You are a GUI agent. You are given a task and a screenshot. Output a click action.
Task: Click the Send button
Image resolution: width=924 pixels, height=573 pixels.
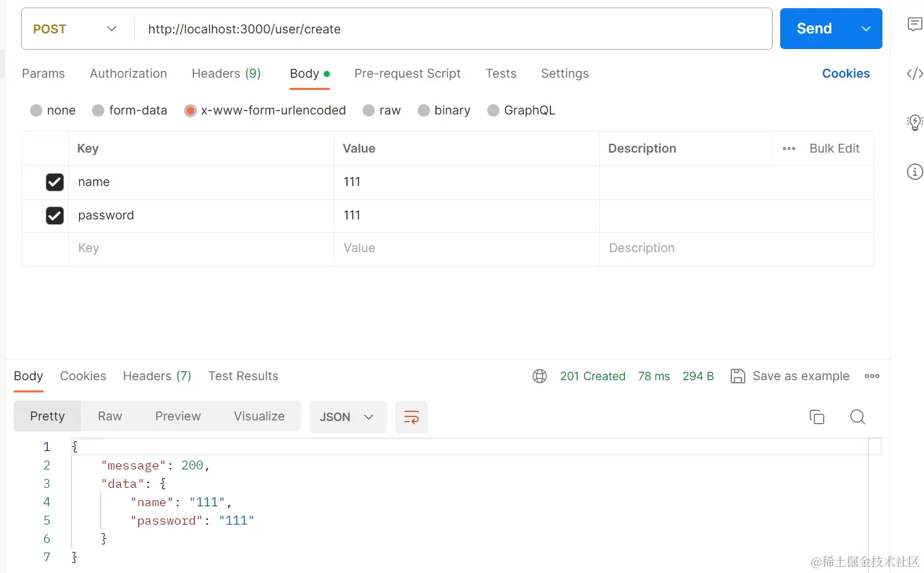coord(814,29)
